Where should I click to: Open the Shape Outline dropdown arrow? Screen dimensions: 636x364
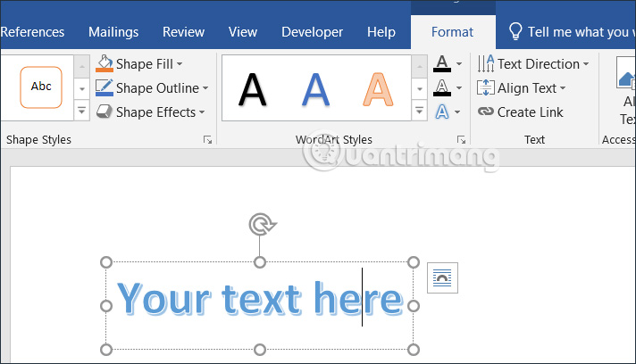pyautogui.click(x=205, y=87)
